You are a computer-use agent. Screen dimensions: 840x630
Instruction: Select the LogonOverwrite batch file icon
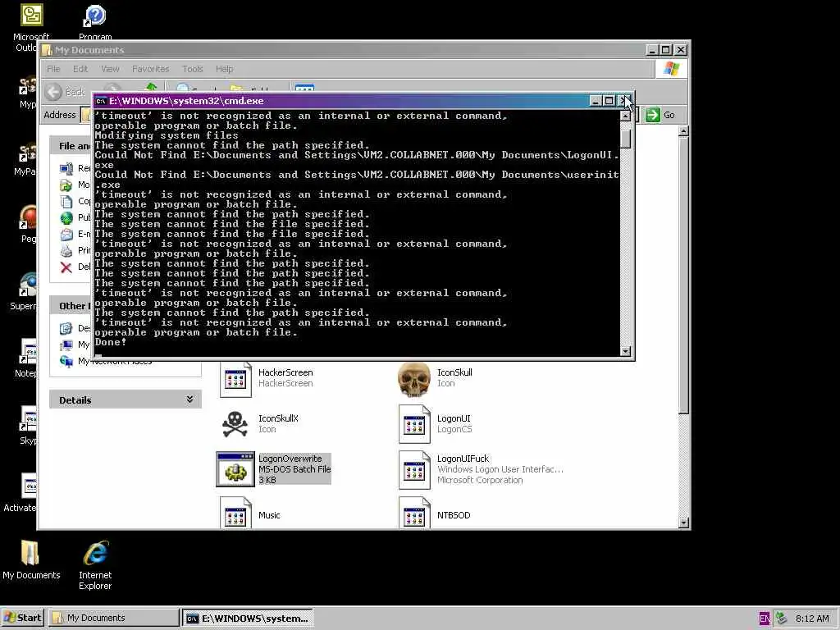pyautogui.click(x=235, y=469)
